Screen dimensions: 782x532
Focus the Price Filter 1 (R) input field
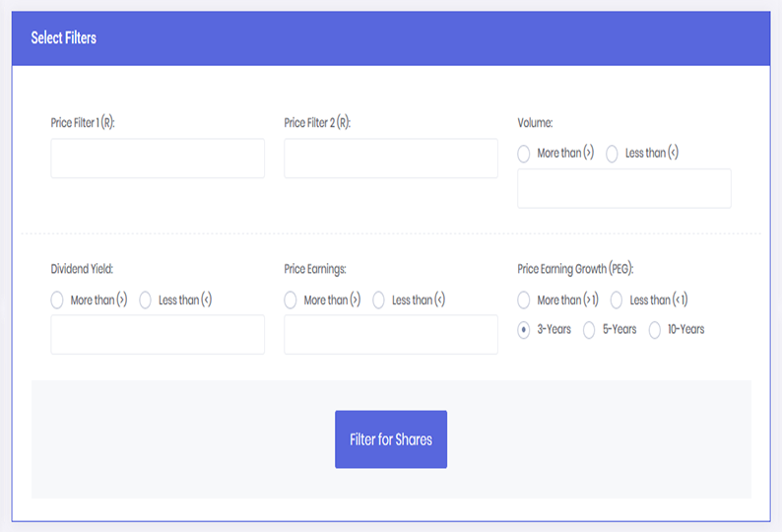158,159
